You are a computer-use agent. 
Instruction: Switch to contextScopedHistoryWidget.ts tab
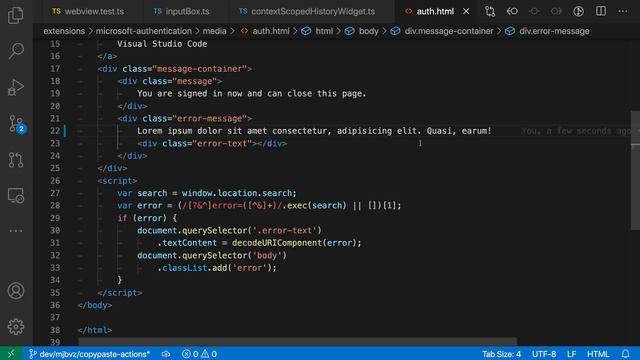point(307,11)
